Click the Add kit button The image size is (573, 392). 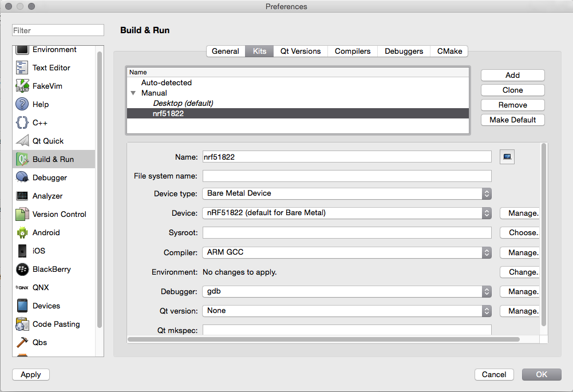point(513,76)
